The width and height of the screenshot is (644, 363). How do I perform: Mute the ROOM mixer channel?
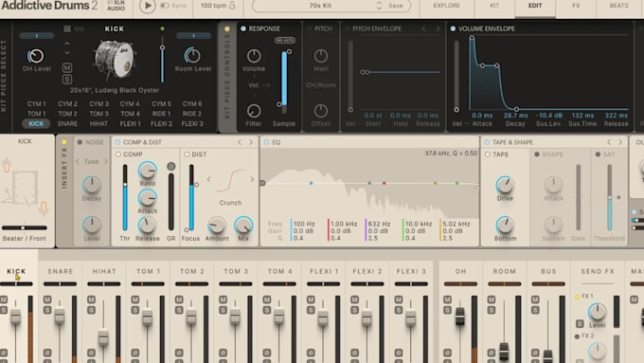[492, 299]
